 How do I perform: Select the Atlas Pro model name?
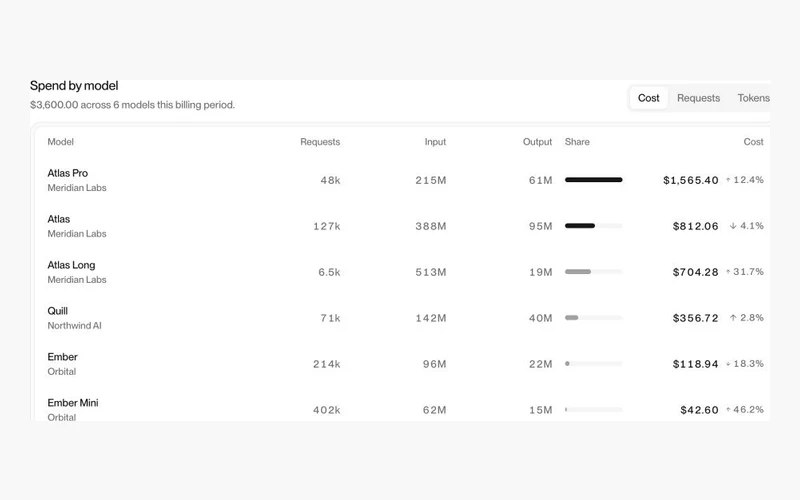coord(67,173)
